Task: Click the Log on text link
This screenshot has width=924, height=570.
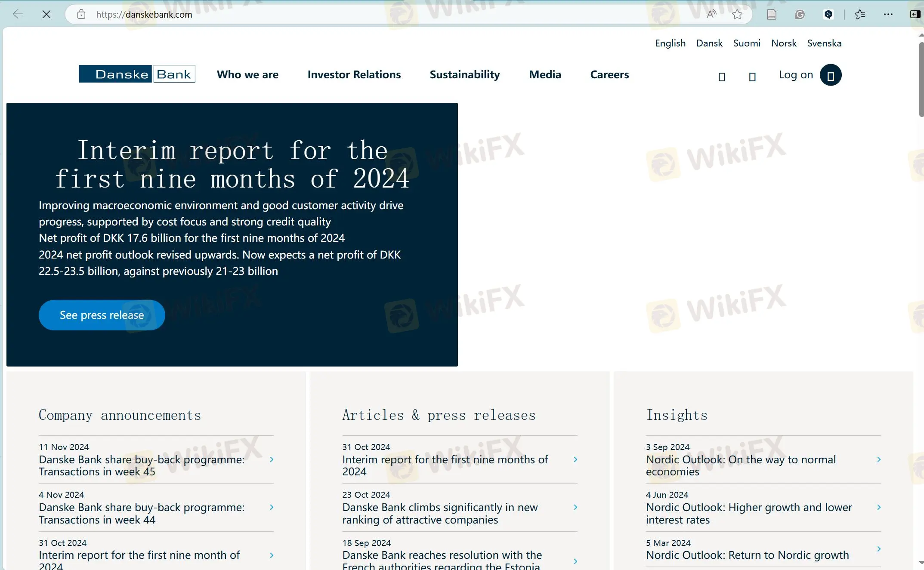Action: [796, 75]
